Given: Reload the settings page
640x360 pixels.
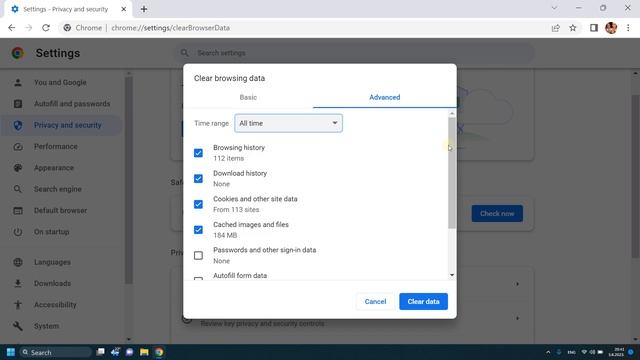Looking at the screenshot, I should click(46, 28).
